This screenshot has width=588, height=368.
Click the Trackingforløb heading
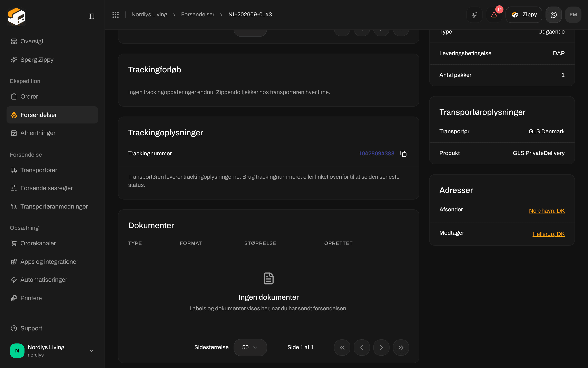[x=155, y=70]
